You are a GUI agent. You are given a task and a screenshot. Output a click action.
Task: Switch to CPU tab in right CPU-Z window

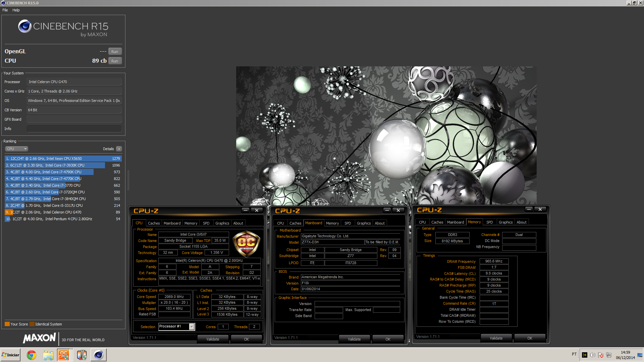[x=423, y=222]
